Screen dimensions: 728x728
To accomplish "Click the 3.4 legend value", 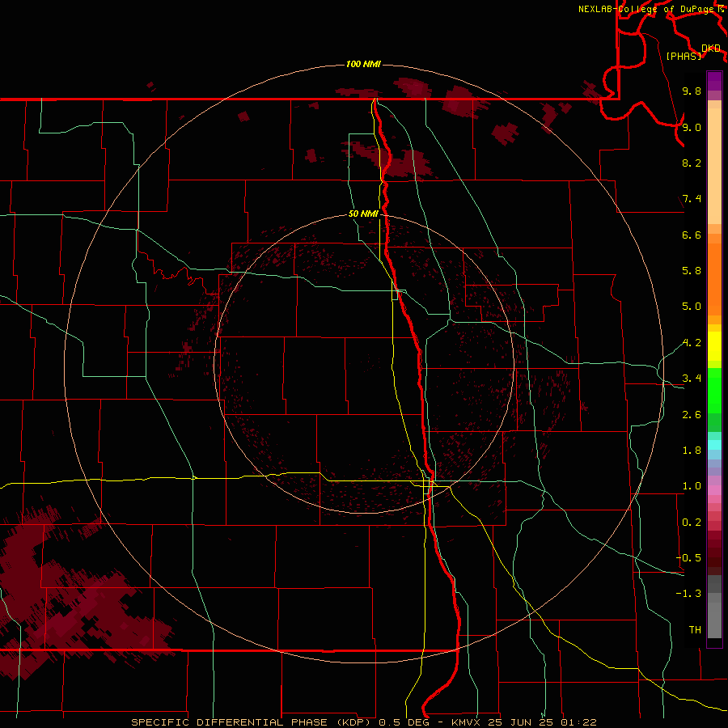I will [692, 379].
